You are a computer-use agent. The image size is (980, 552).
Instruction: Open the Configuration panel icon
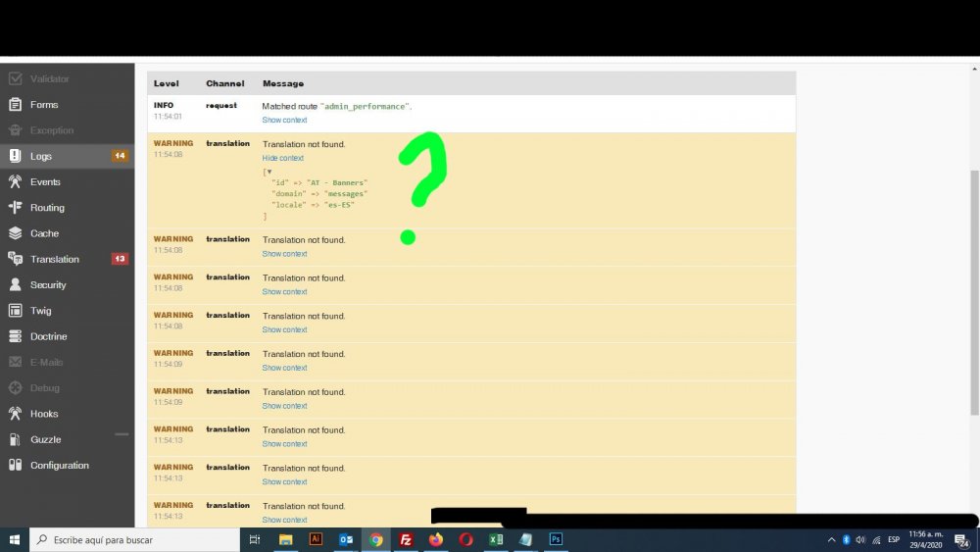(15, 465)
